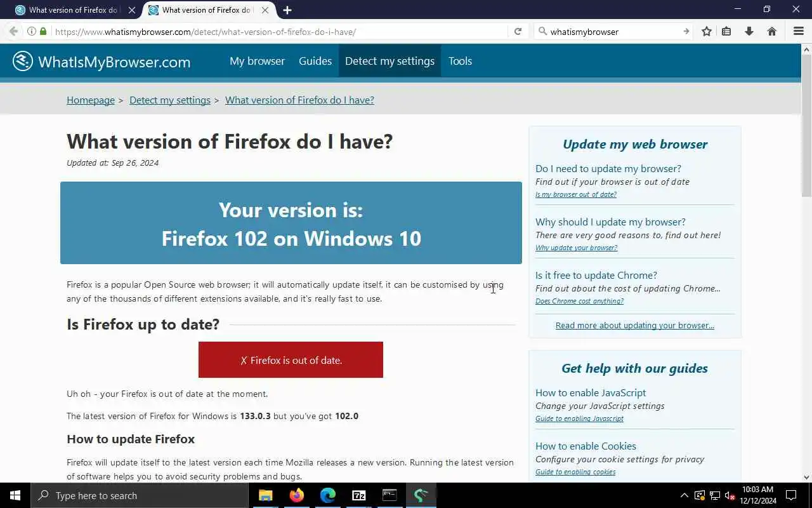Screen dimensions: 812x508
Task: Open 'How to enable Cookies' guide
Action: pos(586,446)
